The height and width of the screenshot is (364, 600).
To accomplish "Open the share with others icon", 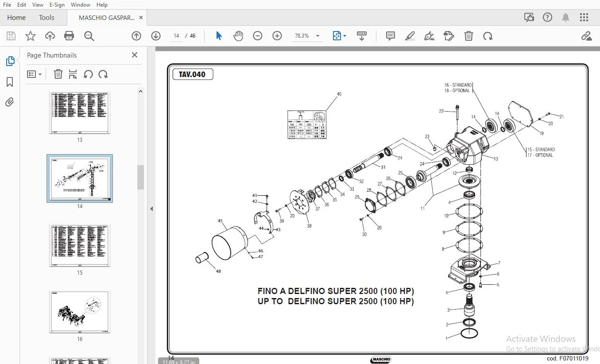I will (529, 18).
